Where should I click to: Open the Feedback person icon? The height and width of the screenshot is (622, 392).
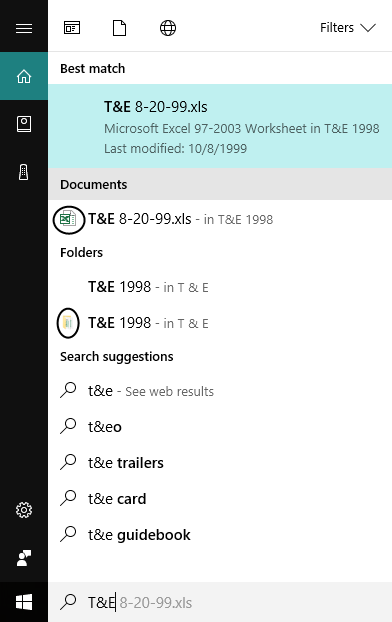pos(24,558)
